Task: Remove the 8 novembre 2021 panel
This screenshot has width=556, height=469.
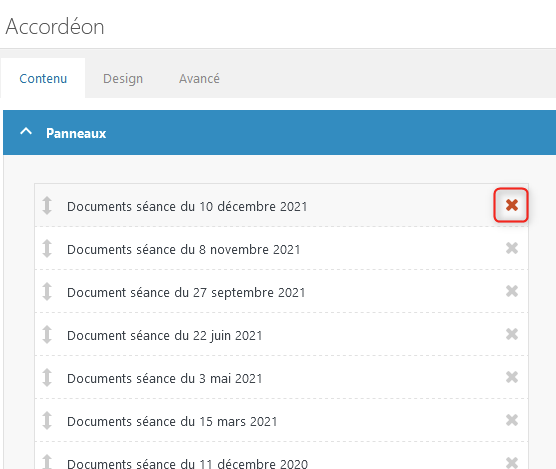Action: (512, 248)
